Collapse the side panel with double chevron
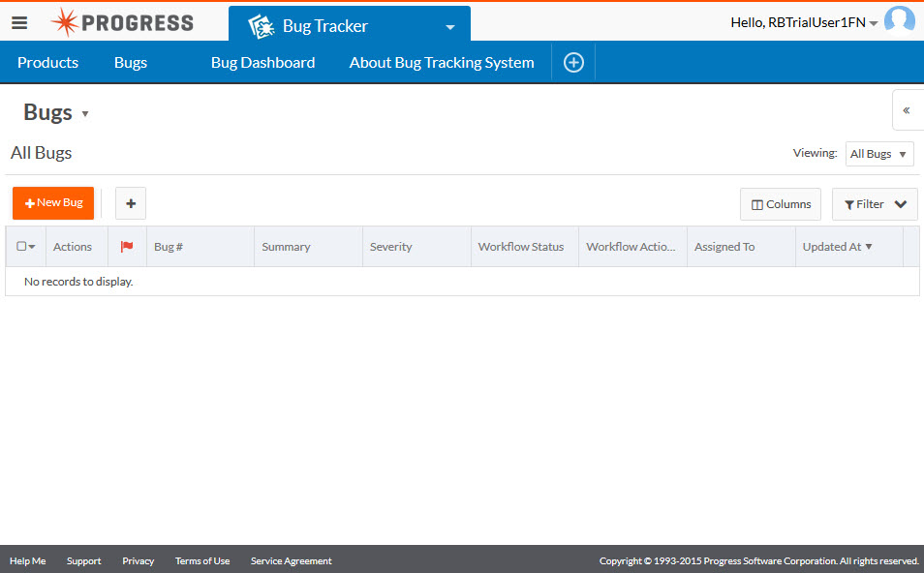 907,110
